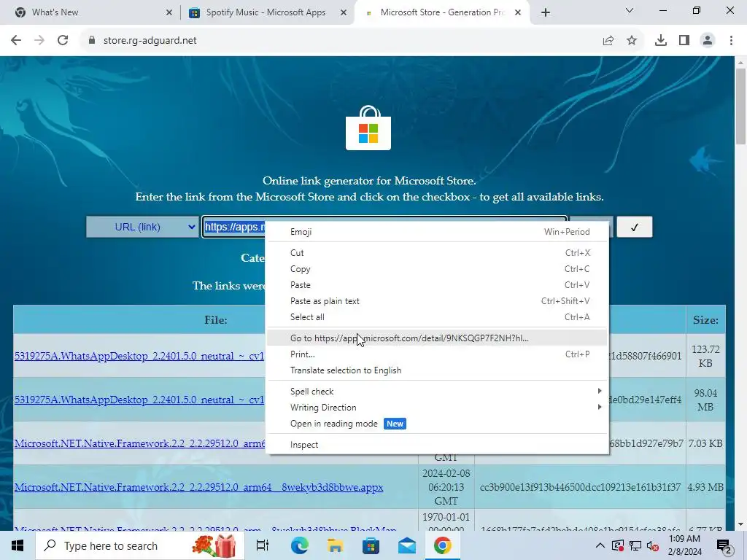Open the WhatsAppDesktop link sized 98.04 MB
The width and height of the screenshot is (747, 560).
click(x=139, y=400)
